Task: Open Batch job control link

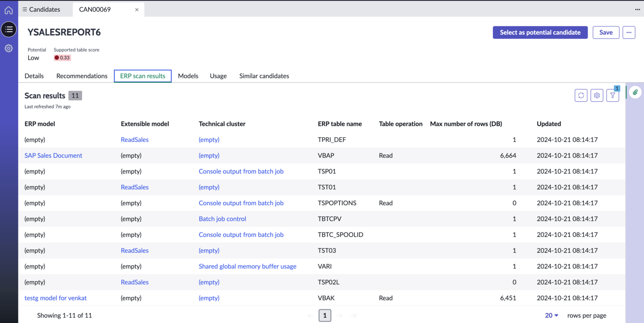Action: click(222, 219)
